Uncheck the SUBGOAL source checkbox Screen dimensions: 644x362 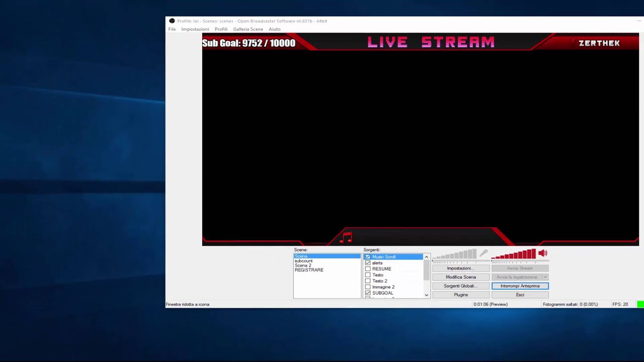(x=368, y=293)
